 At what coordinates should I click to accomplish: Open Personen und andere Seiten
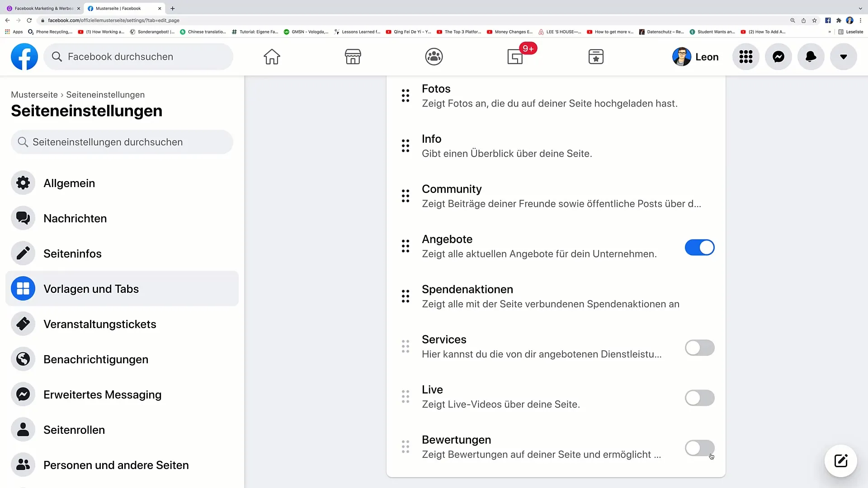[x=122, y=465]
